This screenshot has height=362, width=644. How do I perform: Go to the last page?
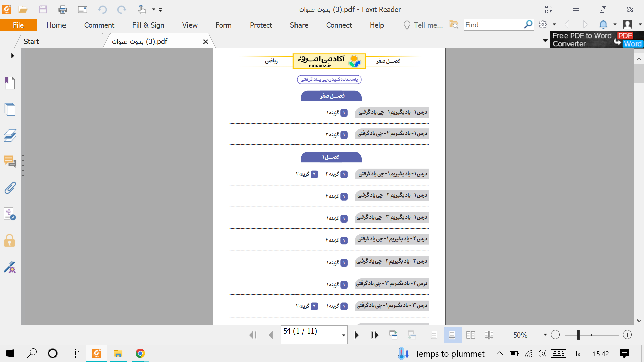[x=375, y=335]
